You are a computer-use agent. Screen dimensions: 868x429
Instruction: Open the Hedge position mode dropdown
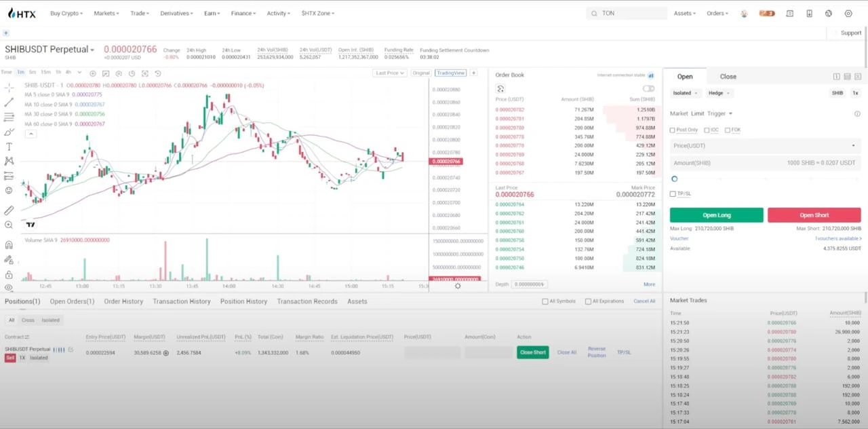[x=718, y=93]
